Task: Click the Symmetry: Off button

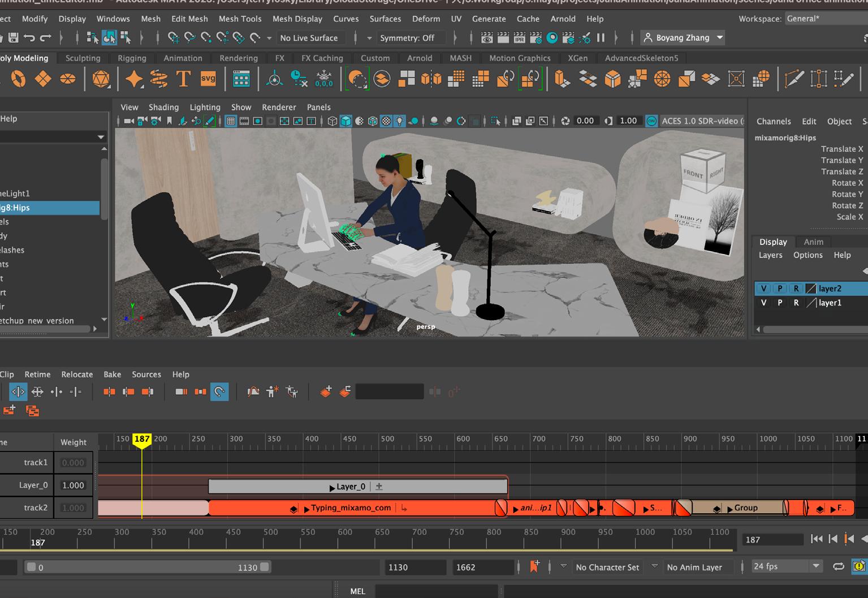Action: pos(407,38)
